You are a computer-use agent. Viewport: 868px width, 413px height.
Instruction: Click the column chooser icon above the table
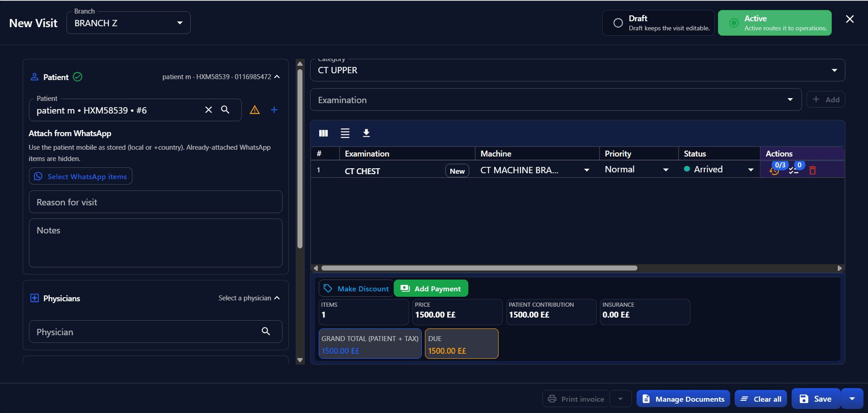click(323, 133)
